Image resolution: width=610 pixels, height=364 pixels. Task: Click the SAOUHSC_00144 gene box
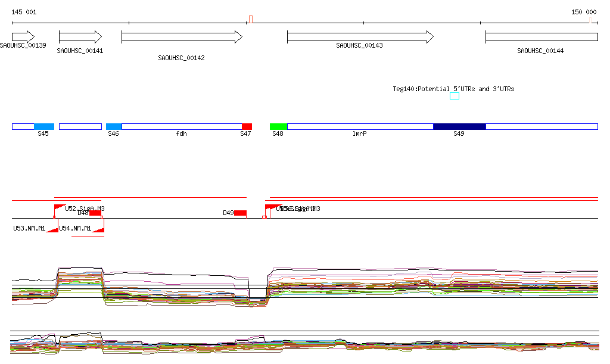pyautogui.click(x=541, y=37)
